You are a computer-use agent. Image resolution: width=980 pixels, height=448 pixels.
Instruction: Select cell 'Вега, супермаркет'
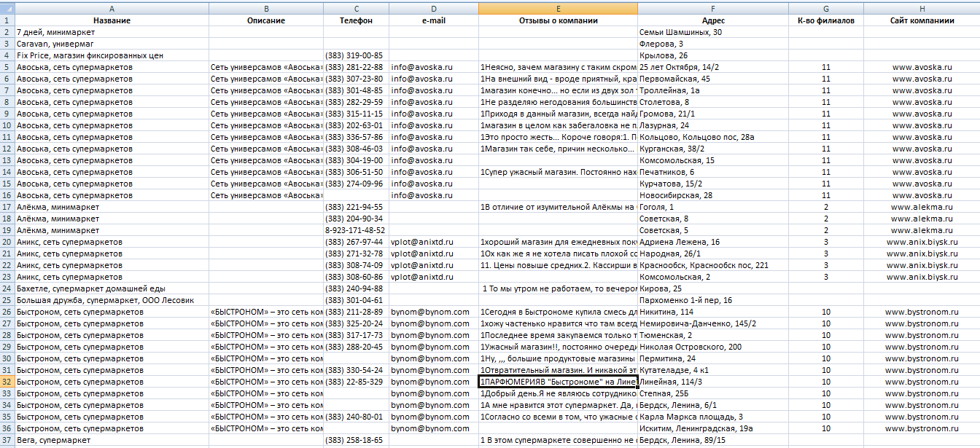(112, 440)
